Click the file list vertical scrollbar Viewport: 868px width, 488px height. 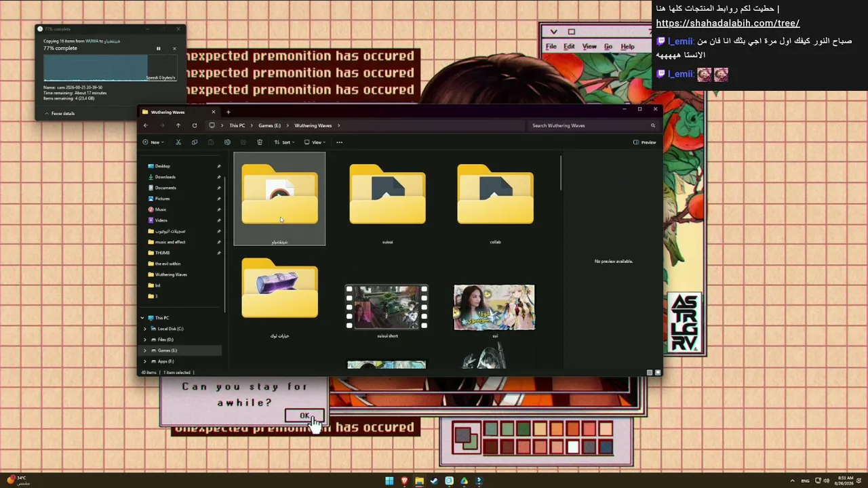point(561,174)
